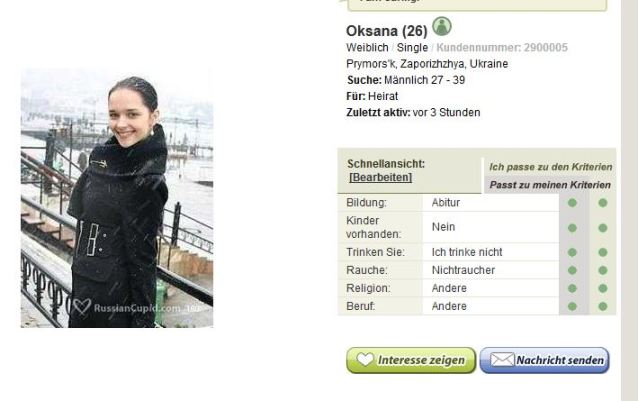Select the Passt zu meinen Kriterien tab
The image size is (638, 401).
click(550, 185)
